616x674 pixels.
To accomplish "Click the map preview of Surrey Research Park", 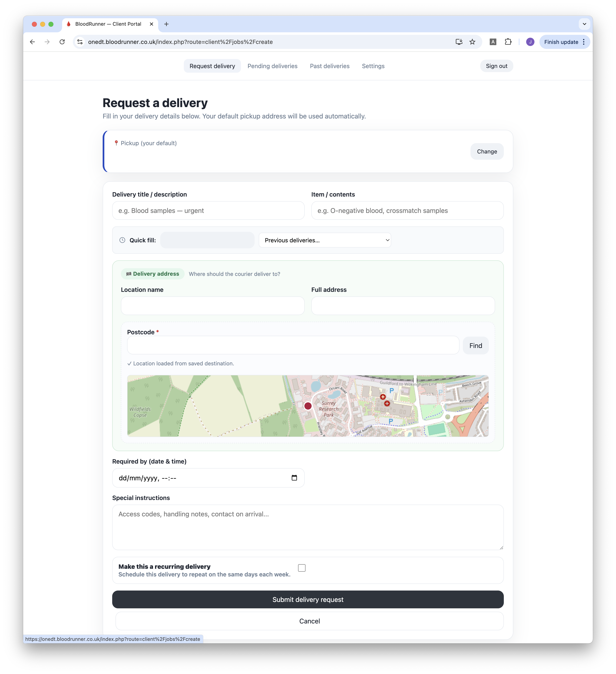I will click(308, 406).
